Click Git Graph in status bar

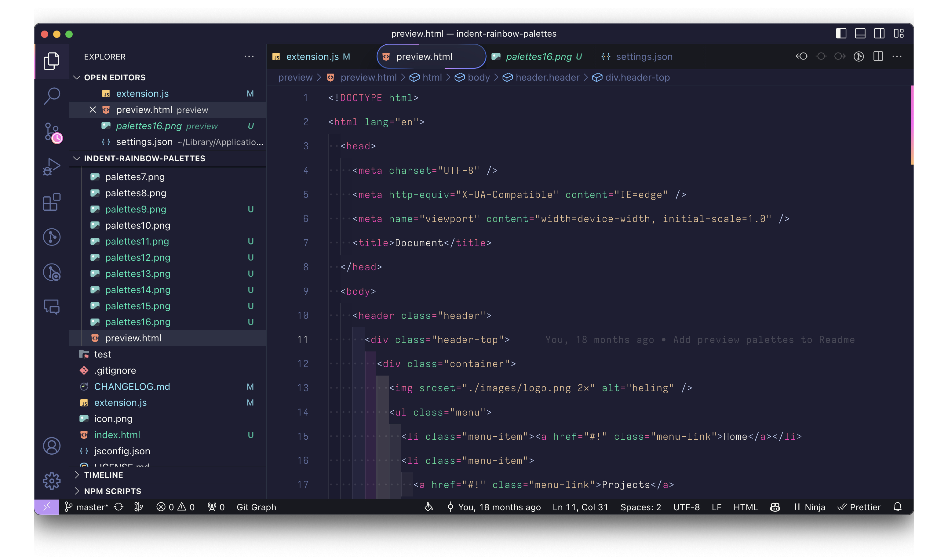click(256, 507)
